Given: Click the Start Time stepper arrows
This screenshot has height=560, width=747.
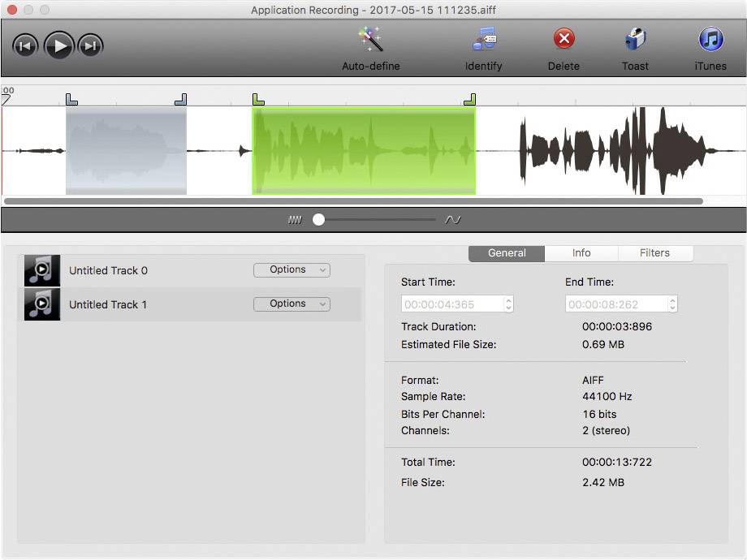Looking at the screenshot, I should (x=509, y=304).
